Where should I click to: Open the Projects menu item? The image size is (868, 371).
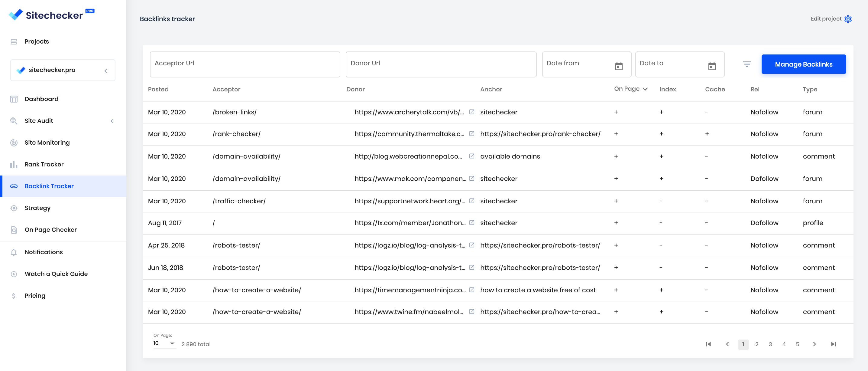(36, 41)
